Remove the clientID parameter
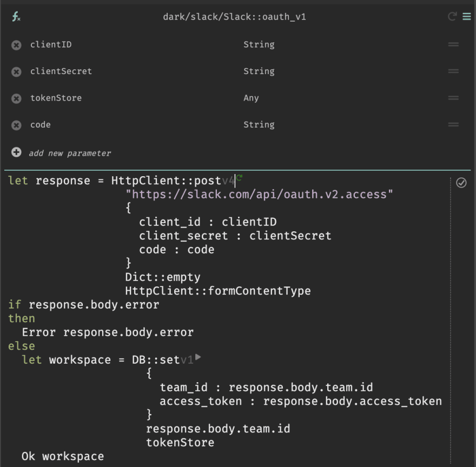Viewport: 476px width, 467px height. [16, 45]
